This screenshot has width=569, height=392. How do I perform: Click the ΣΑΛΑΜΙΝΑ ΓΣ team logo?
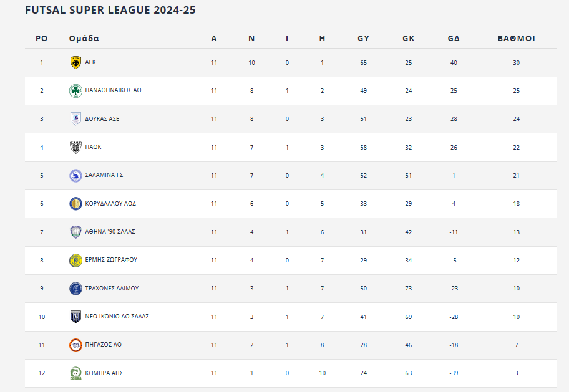(75, 176)
